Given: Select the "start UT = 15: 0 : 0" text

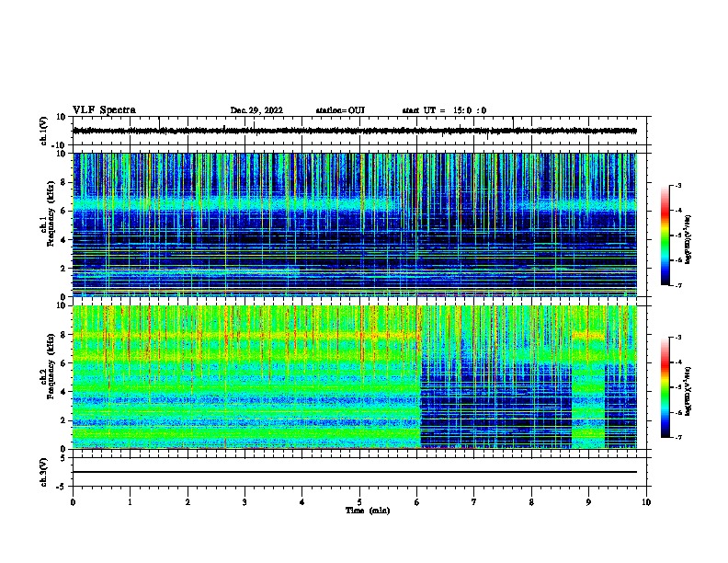Looking at the screenshot, I should 444,110.
